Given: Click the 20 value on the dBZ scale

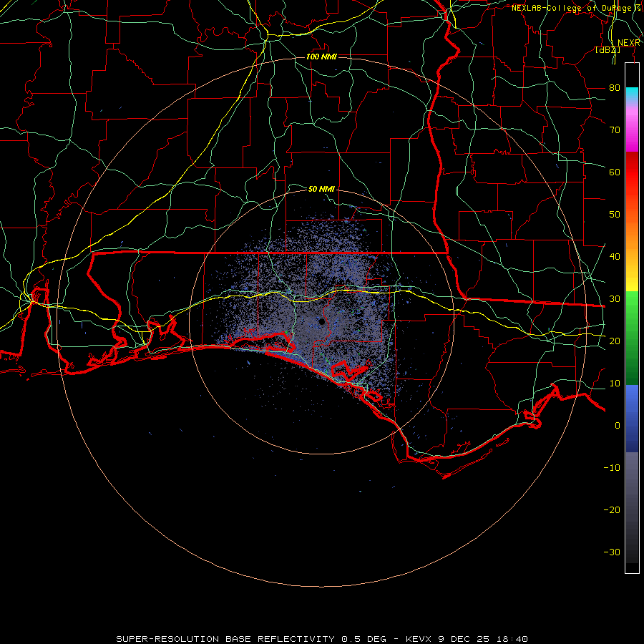Looking at the screenshot, I should tap(615, 341).
